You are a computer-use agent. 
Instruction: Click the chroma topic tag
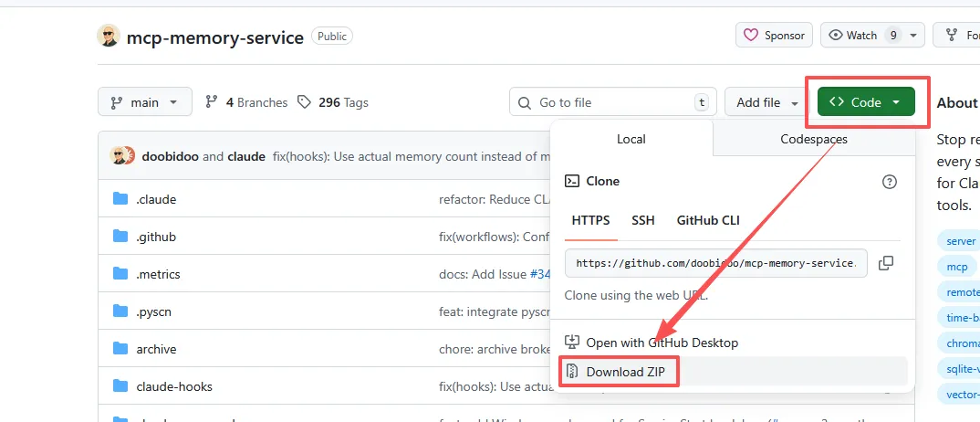pyautogui.click(x=961, y=343)
